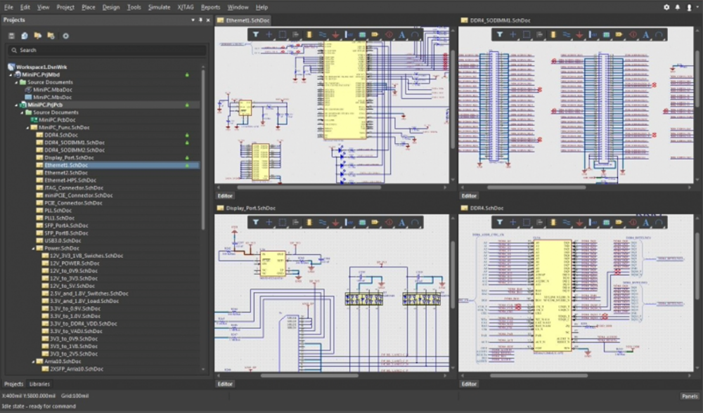Collapse the MiniPC_Func.SchDoc node
The height and width of the screenshot is (413, 703).
coord(28,127)
